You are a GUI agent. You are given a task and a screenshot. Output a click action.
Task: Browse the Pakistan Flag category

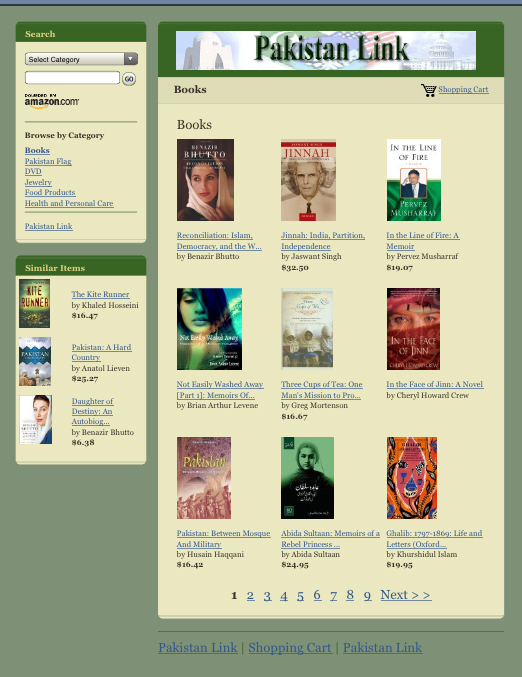[x=48, y=161]
